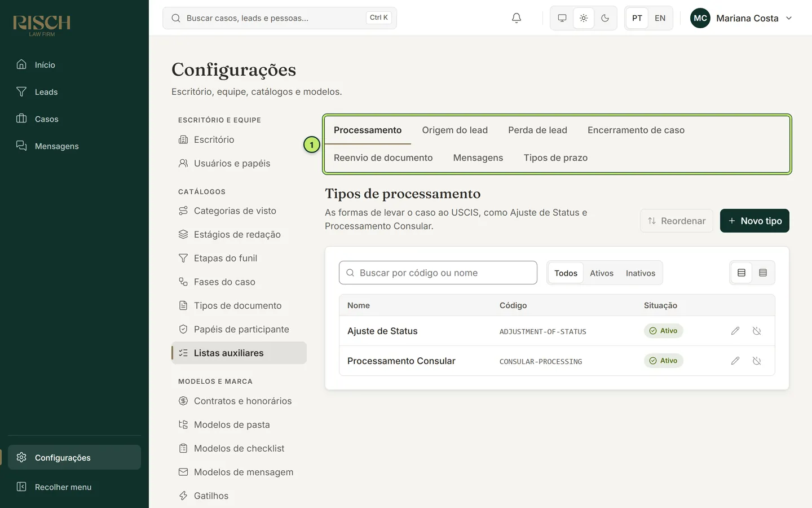Switch to system theme monitor icon

pyautogui.click(x=562, y=18)
